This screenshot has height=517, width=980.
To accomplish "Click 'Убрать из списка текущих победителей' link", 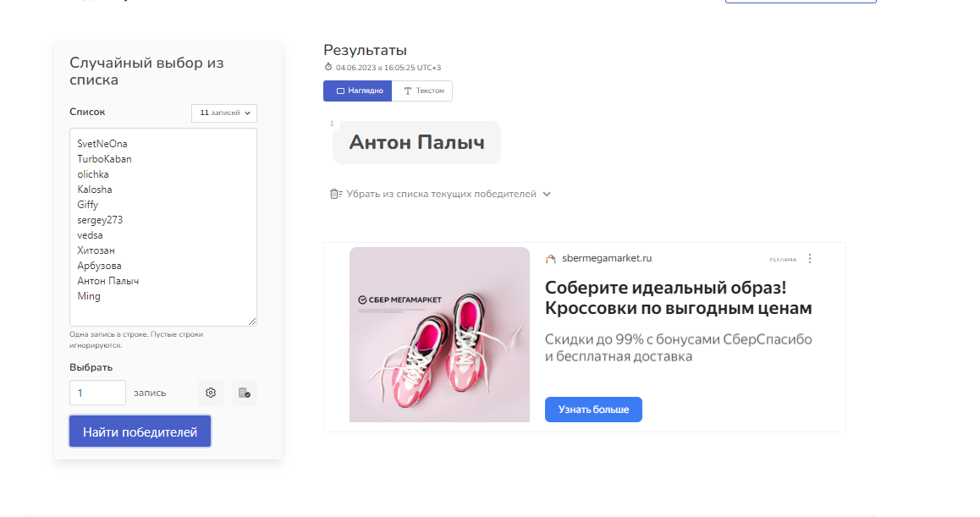I will pos(441,194).
